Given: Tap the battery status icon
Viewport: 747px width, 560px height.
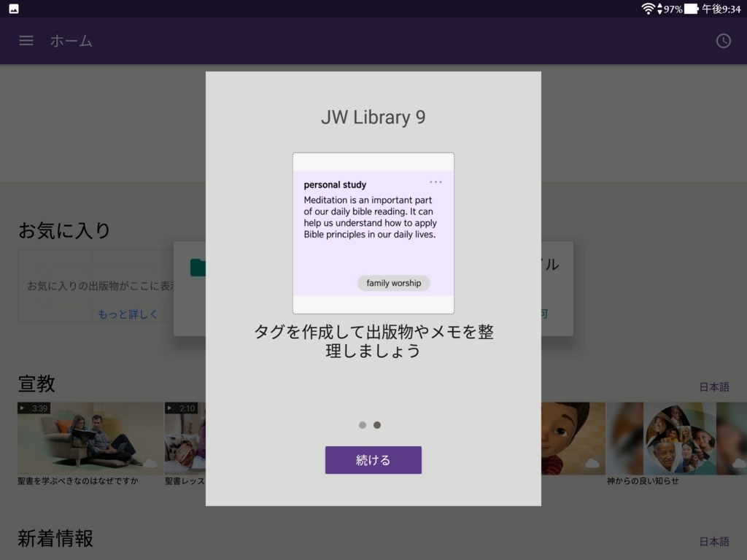Looking at the screenshot, I should [x=691, y=9].
